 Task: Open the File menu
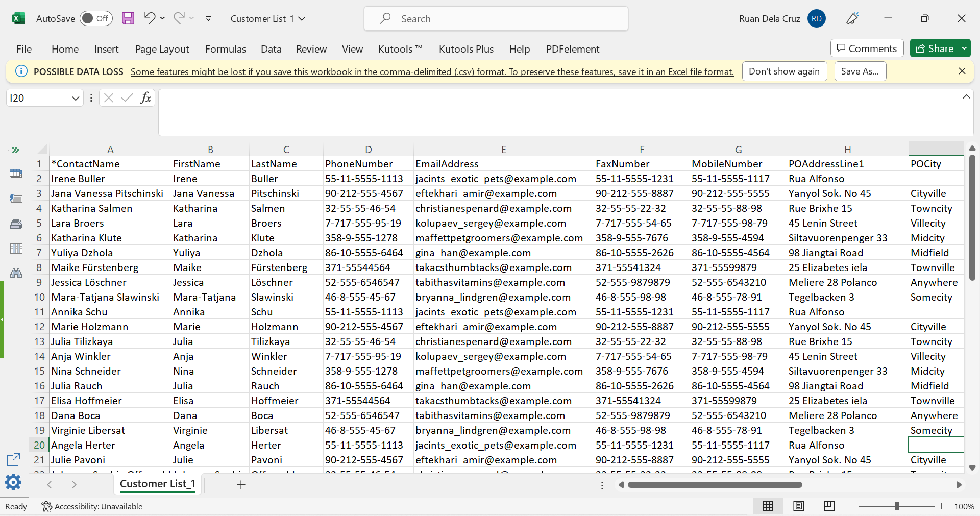(24, 49)
